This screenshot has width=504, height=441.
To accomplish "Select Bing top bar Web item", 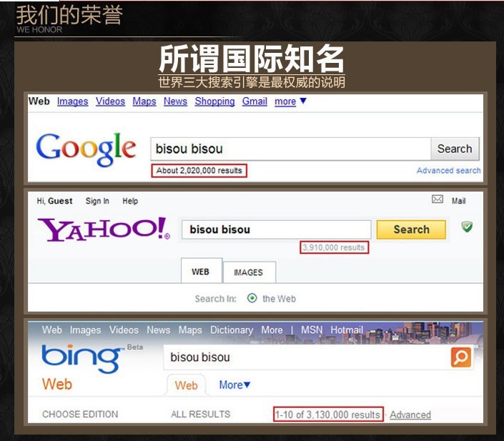I will [51, 329].
